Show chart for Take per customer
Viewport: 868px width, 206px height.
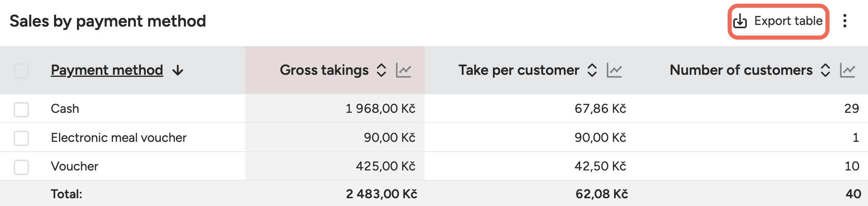[x=614, y=70]
